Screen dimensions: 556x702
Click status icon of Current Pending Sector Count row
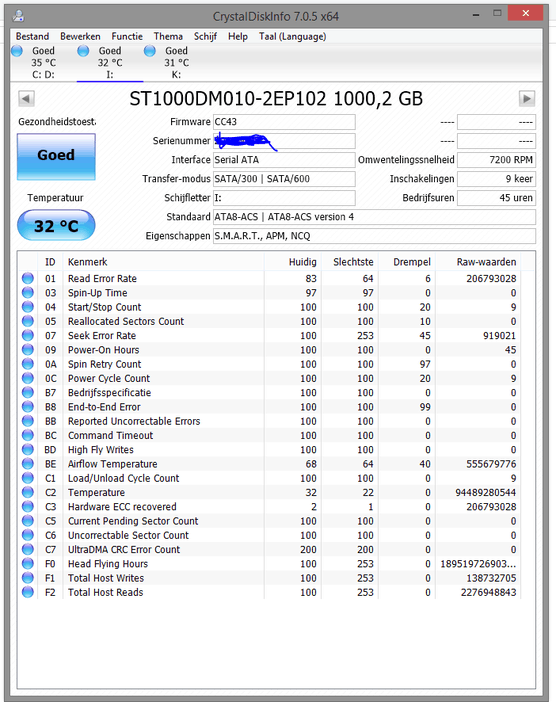(x=28, y=521)
